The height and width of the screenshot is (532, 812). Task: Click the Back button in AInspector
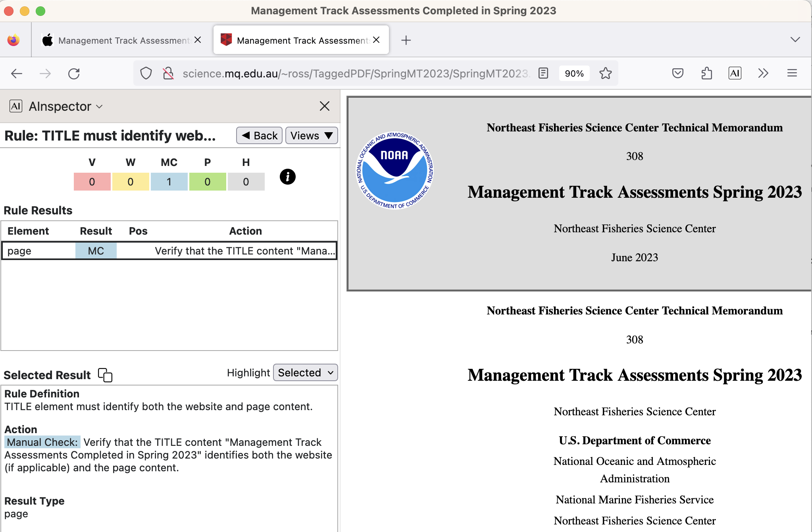coord(259,135)
